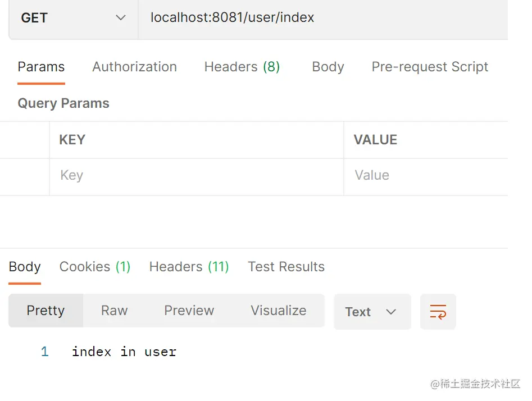
Task: Select the Visualize response view
Action: coord(279,311)
